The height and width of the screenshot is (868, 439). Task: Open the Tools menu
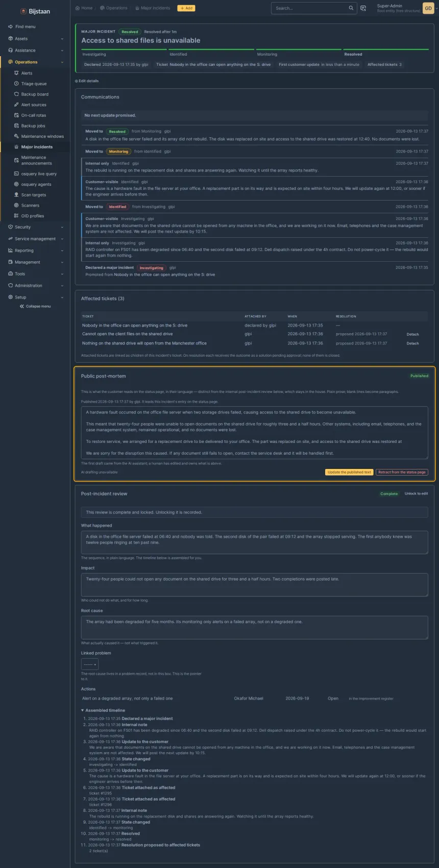coord(35,274)
